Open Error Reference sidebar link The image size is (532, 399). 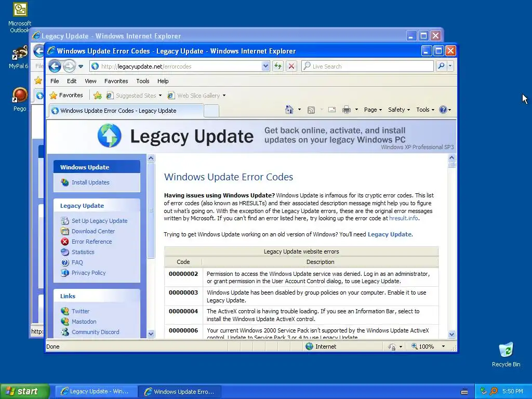tap(91, 242)
